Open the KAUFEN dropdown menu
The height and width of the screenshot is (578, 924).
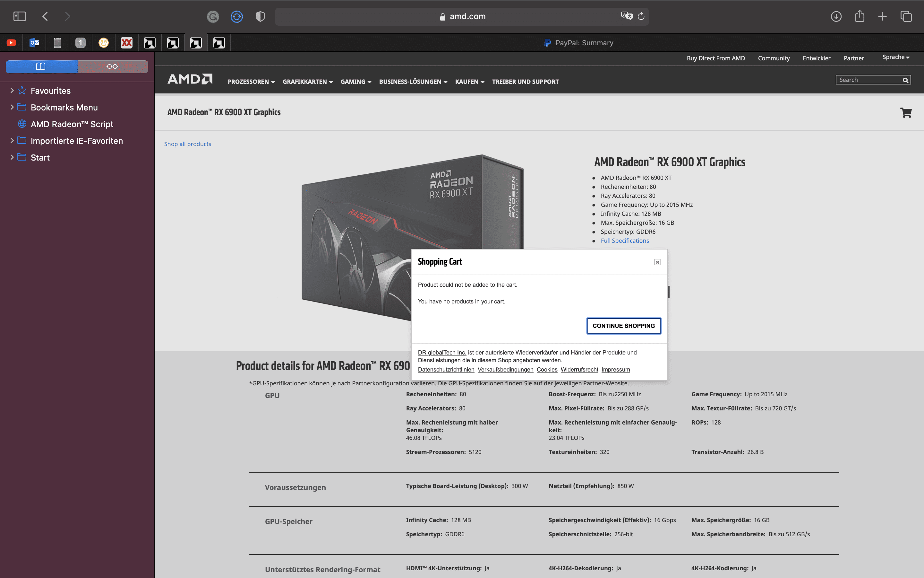[470, 82]
